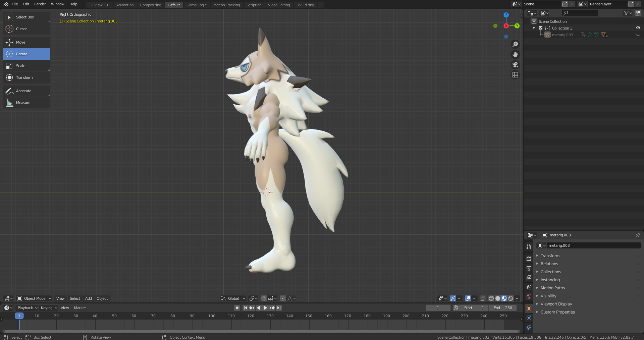Select the Transform tool
Image resolution: width=644 pixels, height=340 pixels.
(26, 77)
